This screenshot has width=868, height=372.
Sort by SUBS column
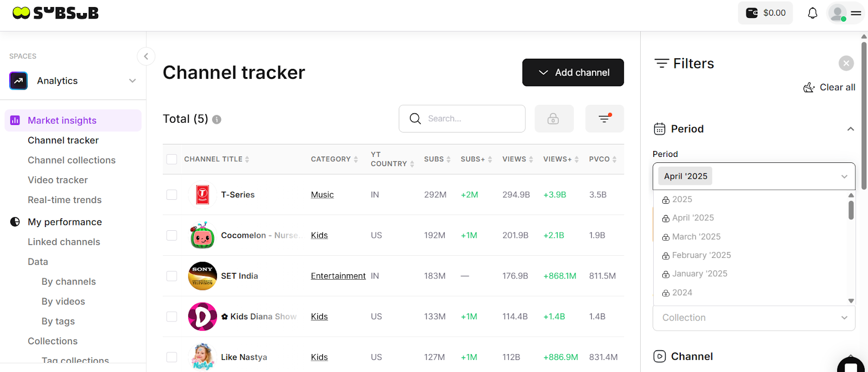point(437,159)
